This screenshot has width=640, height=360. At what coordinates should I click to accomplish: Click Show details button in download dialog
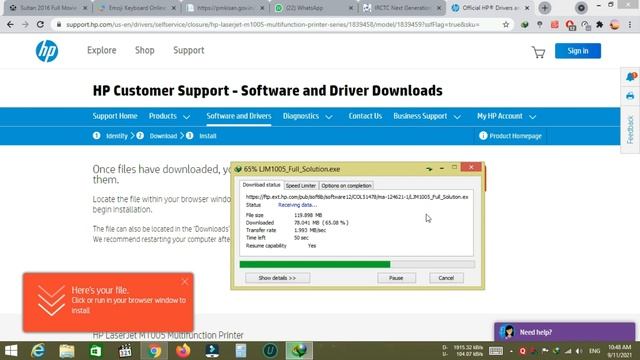click(277, 278)
